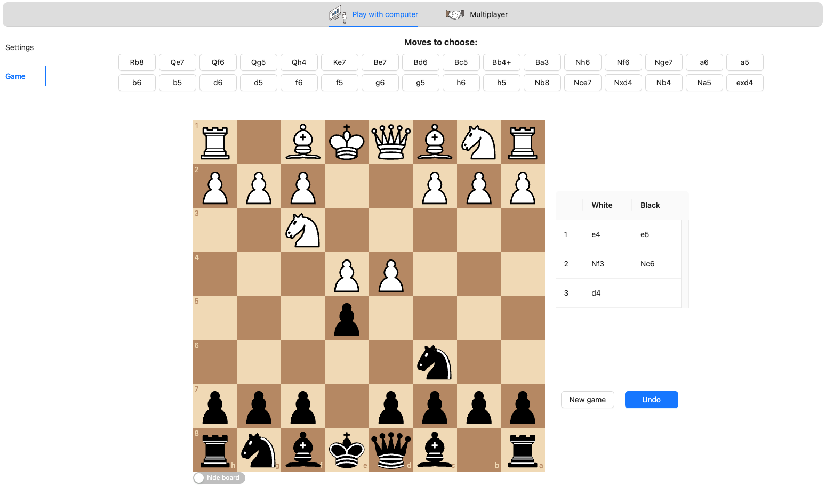Click move 'd4' in the move list
The image size is (825, 504).
(x=596, y=293)
